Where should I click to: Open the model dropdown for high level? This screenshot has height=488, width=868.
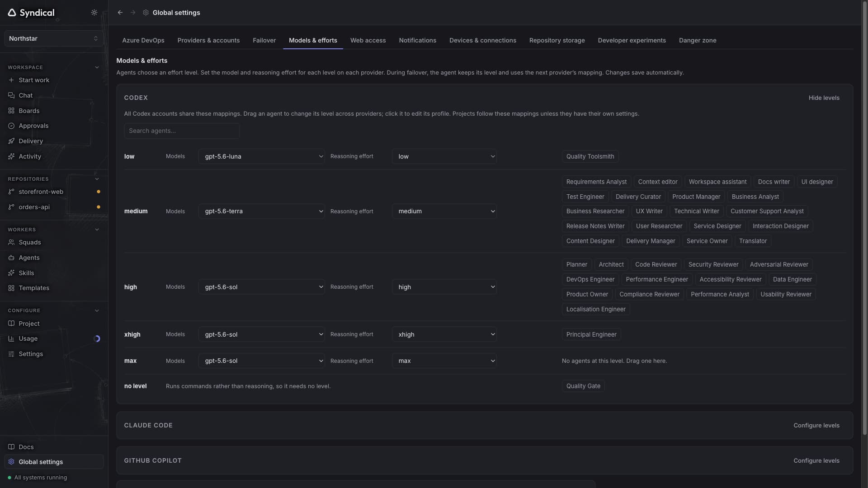[261, 287]
